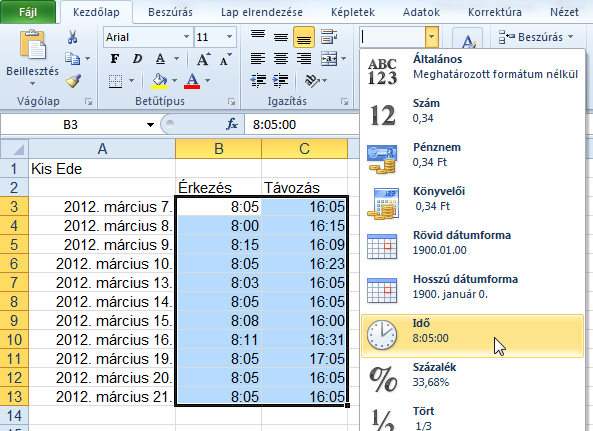The height and width of the screenshot is (431, 593).
Task: Select the Format Painter brush
Action: click(x=73, y=81)
